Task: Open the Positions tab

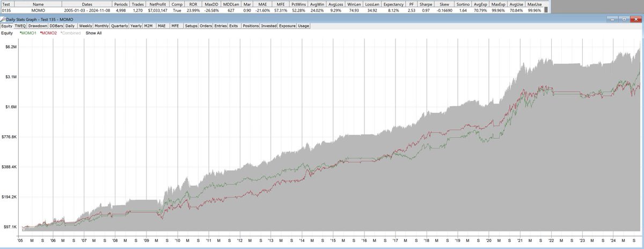Action: tap(251, 25)
